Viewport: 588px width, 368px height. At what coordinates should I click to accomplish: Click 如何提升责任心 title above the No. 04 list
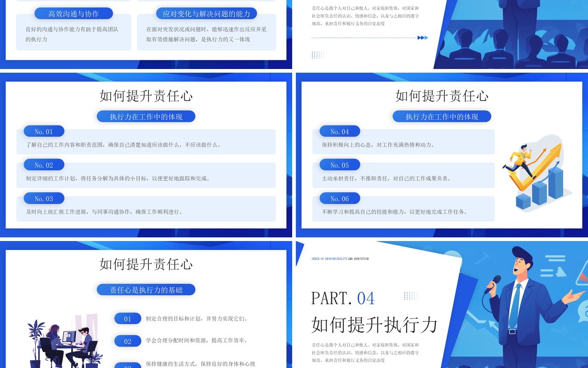tap(442, 96)
